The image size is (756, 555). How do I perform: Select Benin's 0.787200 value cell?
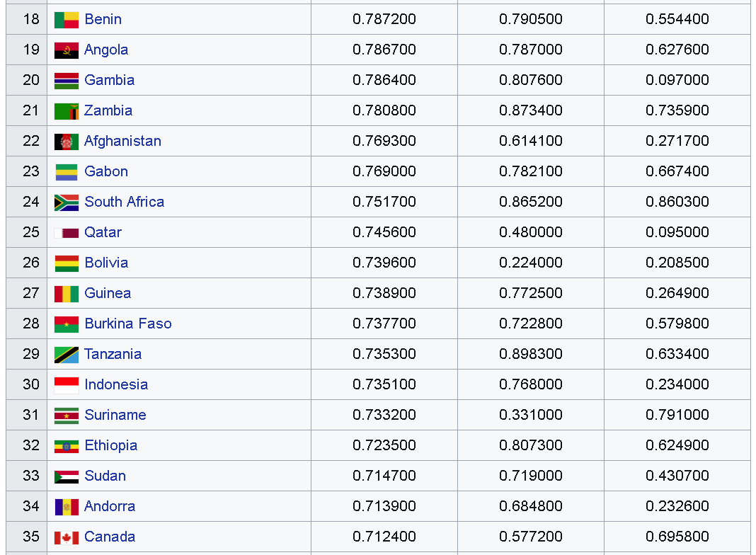[x=384, y=19]
